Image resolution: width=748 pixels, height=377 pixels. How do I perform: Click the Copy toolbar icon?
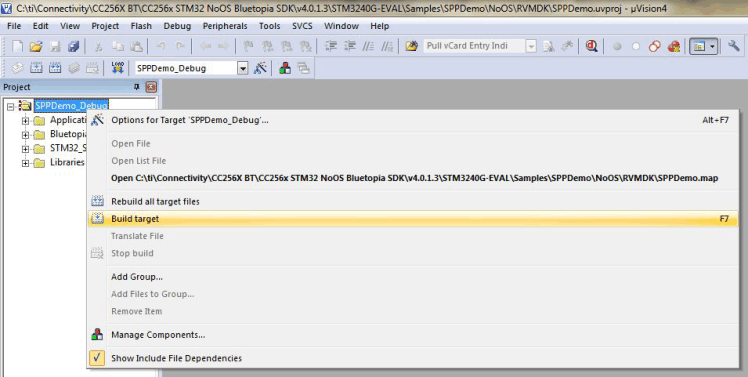click(x=117, y=46)
